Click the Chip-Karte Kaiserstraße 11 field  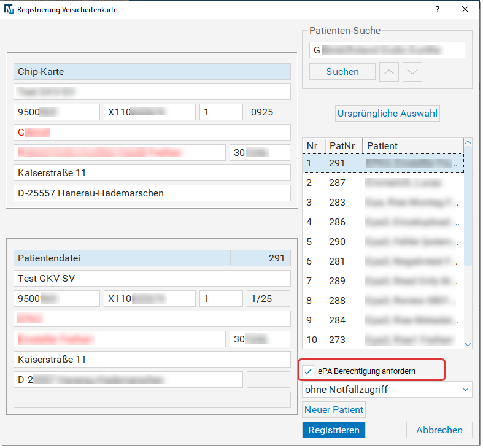(x=152, y=173)
